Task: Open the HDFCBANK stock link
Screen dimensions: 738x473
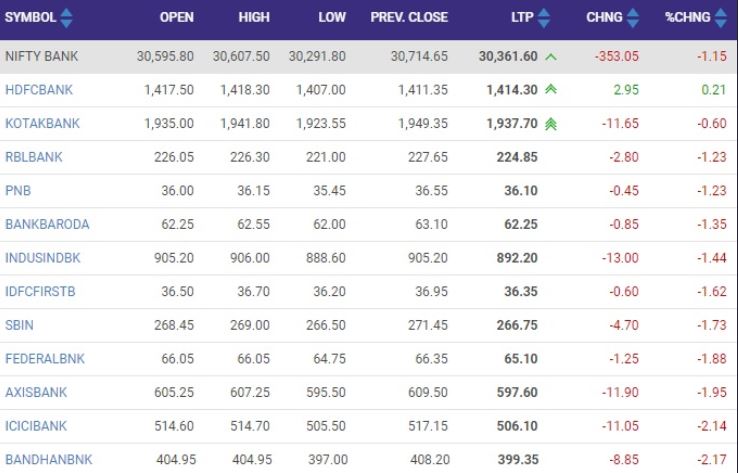Action: pyautogui.click(x=39, y=90)
